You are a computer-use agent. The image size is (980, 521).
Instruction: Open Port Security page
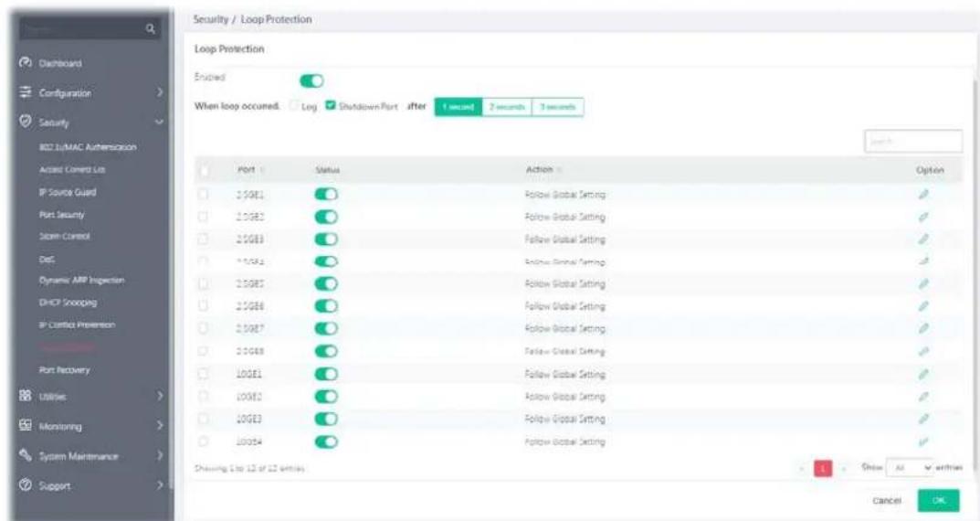click(61, 215)
